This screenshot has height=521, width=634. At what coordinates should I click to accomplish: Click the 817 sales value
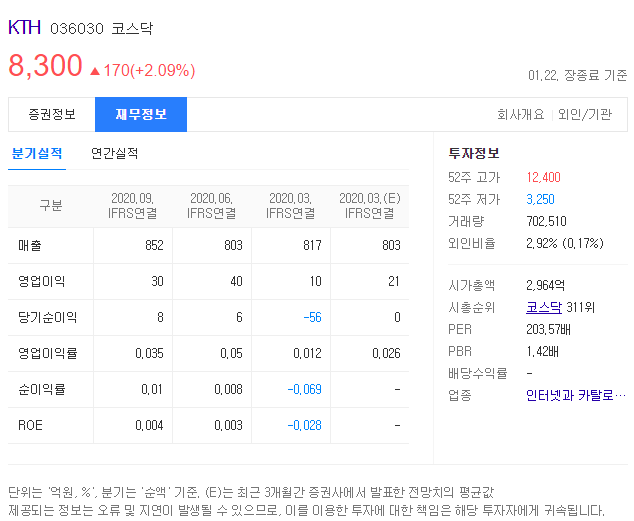pyautogui.click(x=312, y=245)
